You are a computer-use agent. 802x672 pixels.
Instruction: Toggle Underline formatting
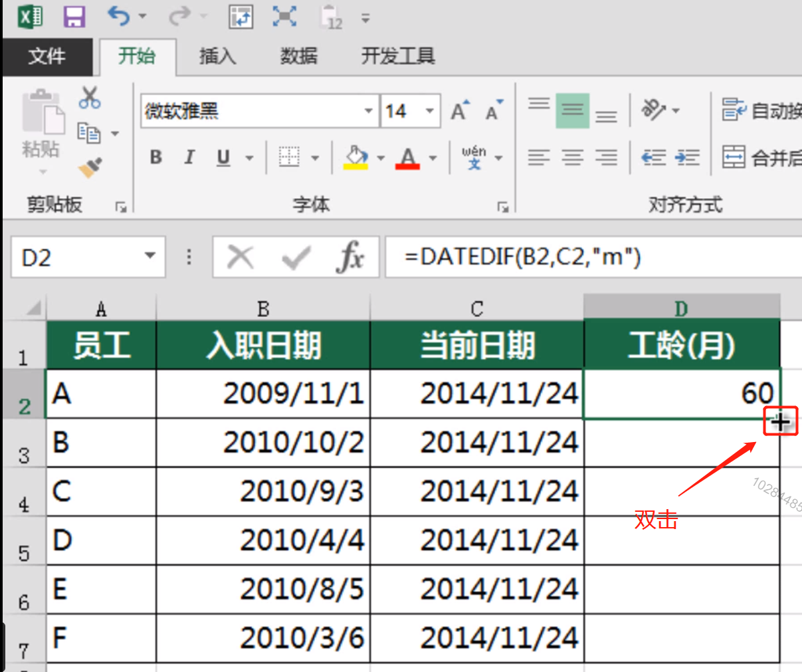coord(224,158)
